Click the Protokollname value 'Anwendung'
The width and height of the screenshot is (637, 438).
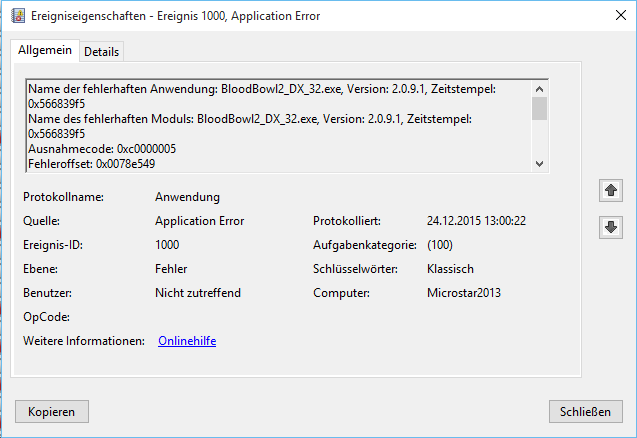click(187, 197)
